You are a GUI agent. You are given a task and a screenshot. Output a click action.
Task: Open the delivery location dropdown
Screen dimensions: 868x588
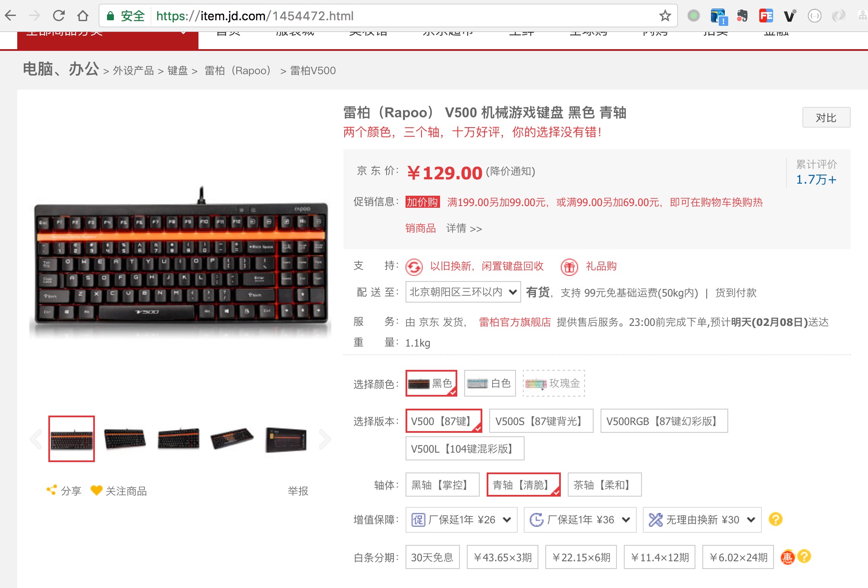[x=463, y=292]
